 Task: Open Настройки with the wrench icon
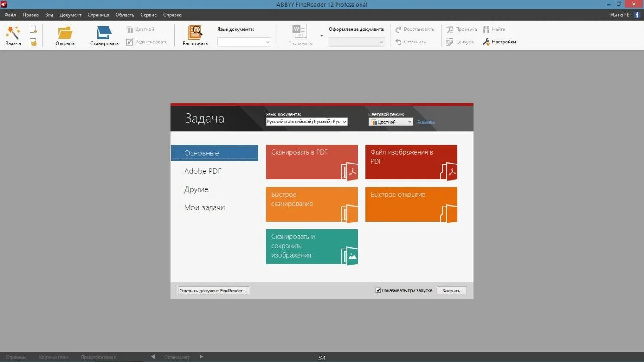click(x=499, y=42)
